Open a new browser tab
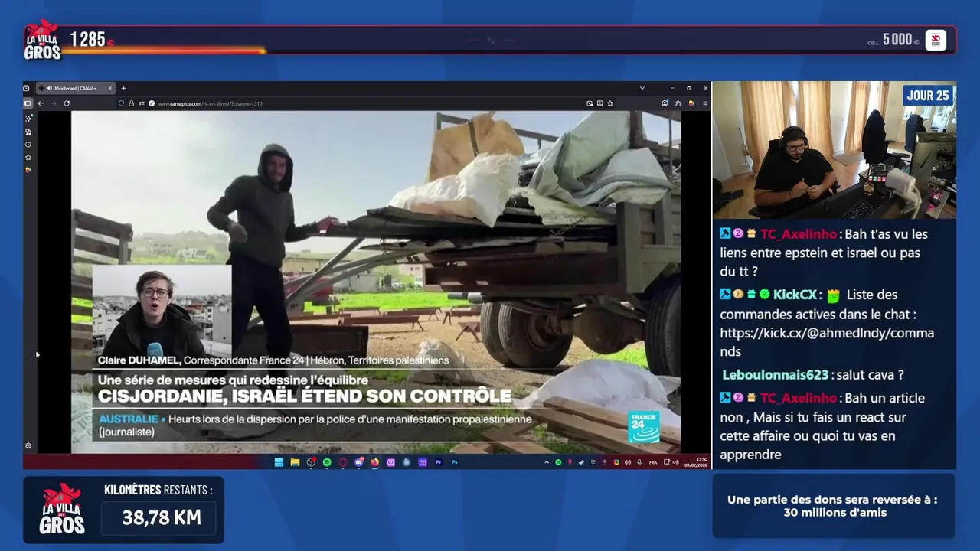The image size is (980, 551). click(x=123, y=88)
